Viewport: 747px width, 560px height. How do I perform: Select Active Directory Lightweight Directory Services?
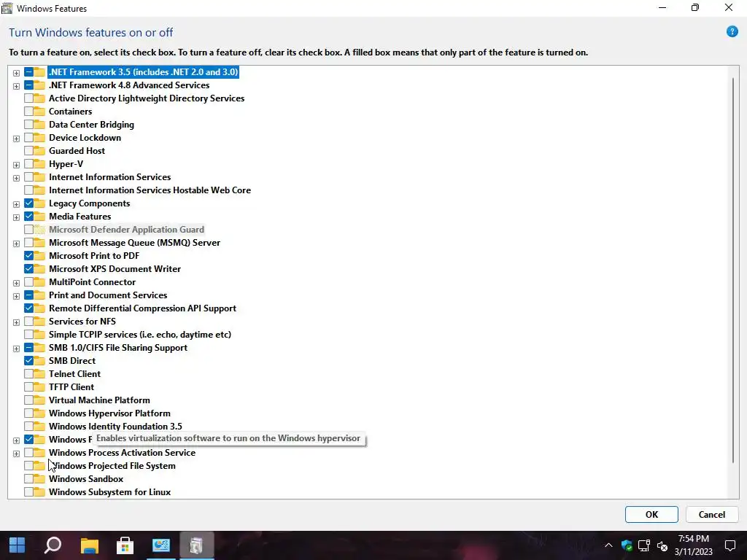coord(146,98)
